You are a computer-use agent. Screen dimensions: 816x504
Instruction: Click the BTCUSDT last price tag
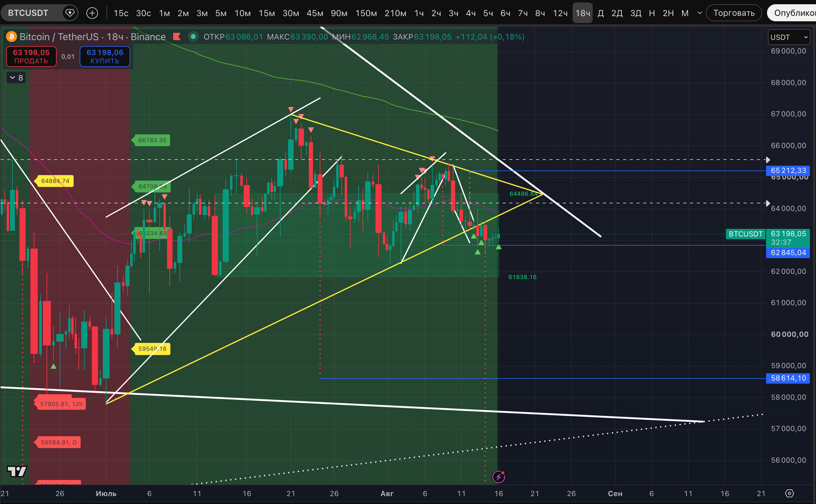click(745, 234)
